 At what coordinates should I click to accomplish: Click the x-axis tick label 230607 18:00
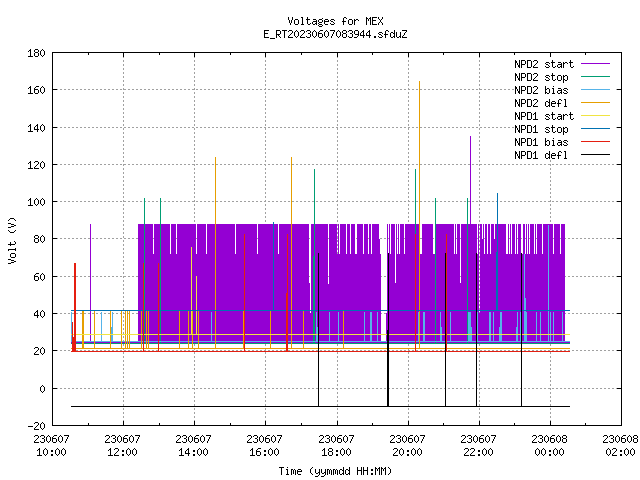point(336,446)
